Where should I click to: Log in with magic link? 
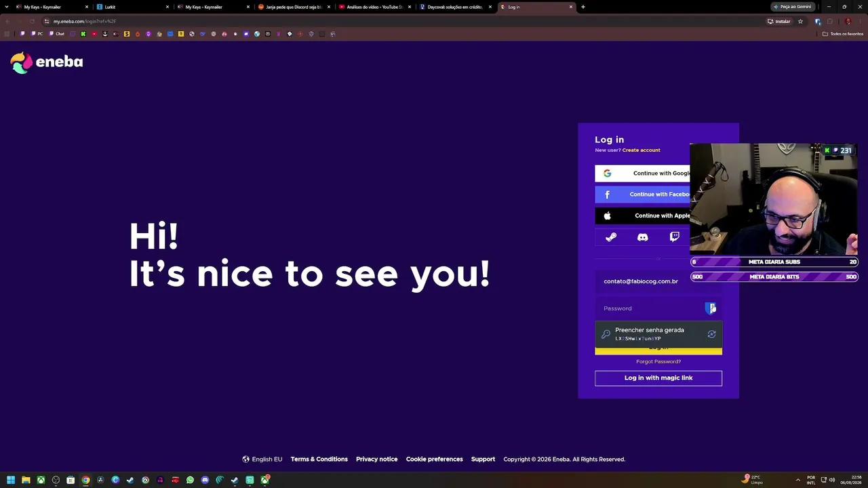(x=658, y=378)
